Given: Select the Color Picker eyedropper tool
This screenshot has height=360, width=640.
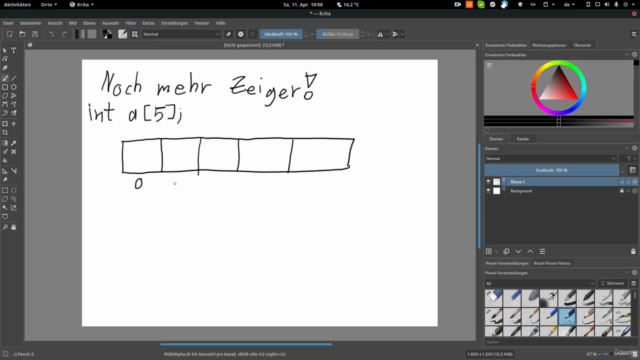Looking at the screenshot, I should 13,143.
